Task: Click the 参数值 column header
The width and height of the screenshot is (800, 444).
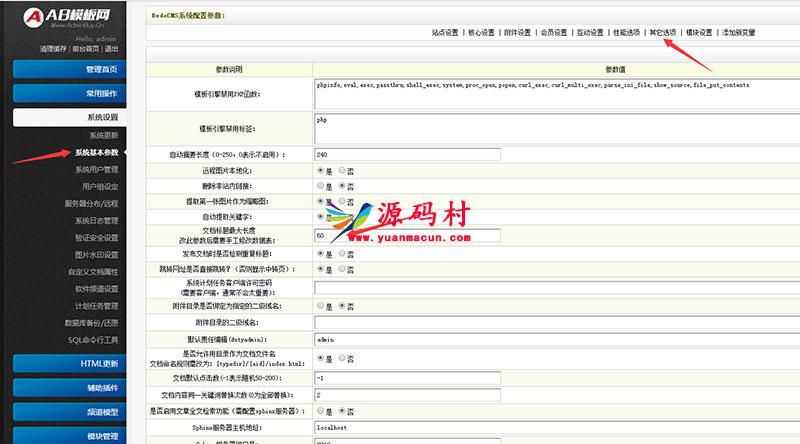Action: click(615, 69)
